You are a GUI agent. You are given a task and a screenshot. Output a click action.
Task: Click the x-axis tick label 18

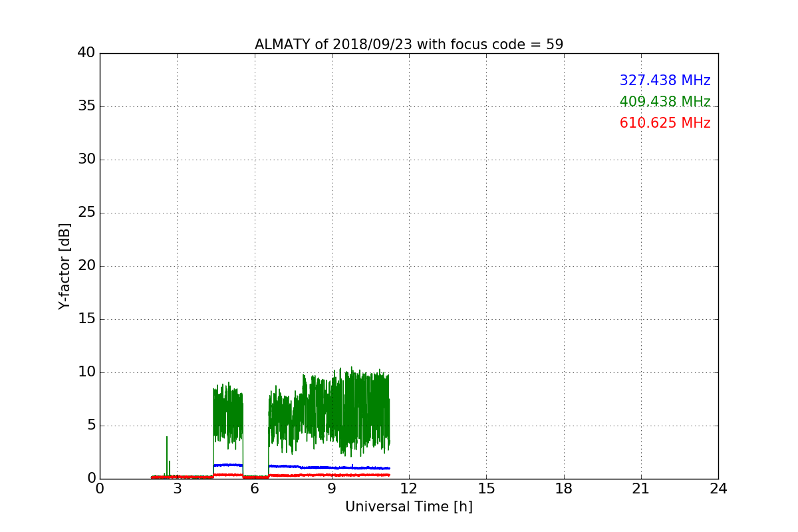[x=564, y=489]
